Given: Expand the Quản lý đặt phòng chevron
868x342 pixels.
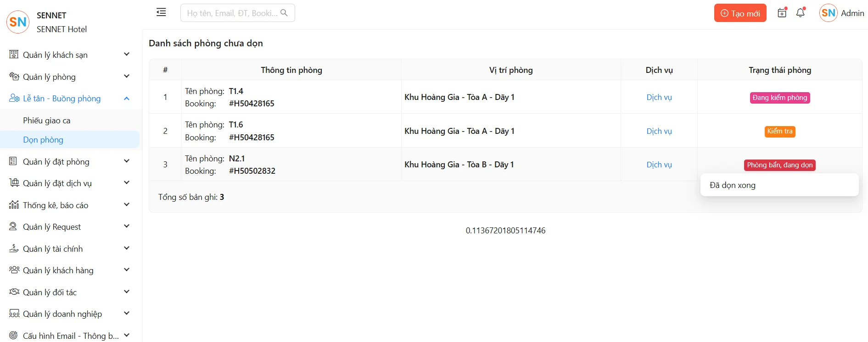Looking at the screenshot, I should pos(127,161).
